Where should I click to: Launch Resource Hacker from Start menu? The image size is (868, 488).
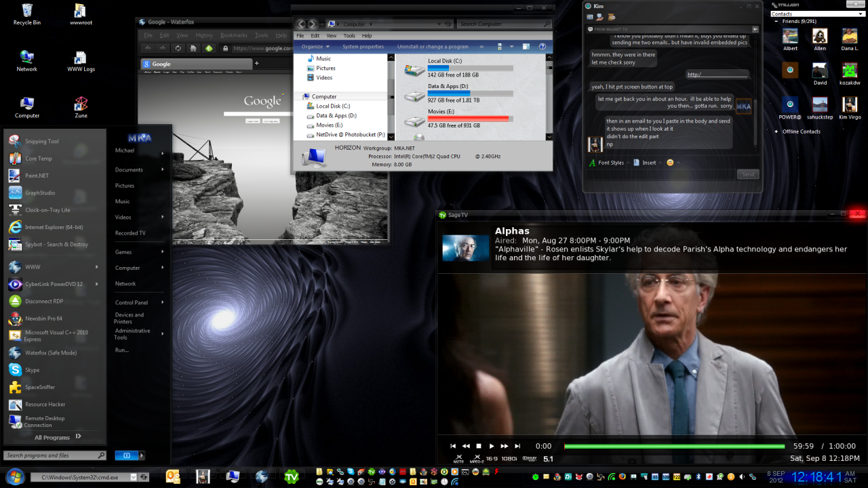coord(54,405)
